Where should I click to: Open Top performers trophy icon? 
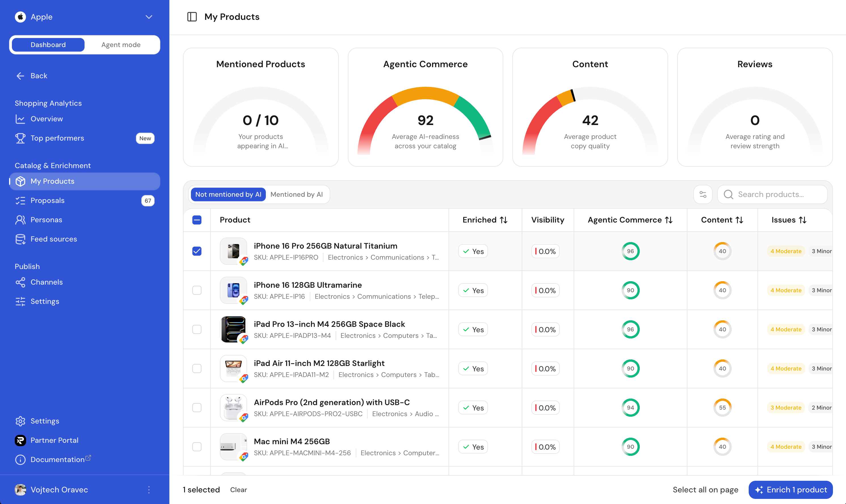20,138
